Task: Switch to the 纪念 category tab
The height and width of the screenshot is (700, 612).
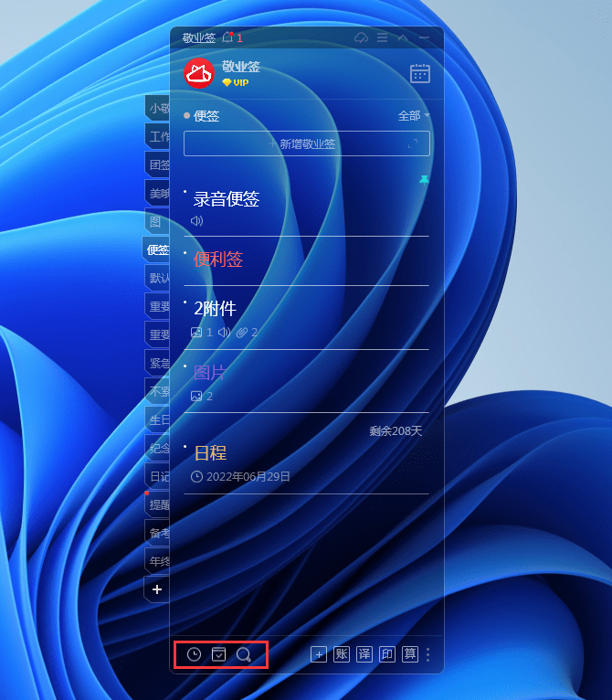Action: click(157, 448)
